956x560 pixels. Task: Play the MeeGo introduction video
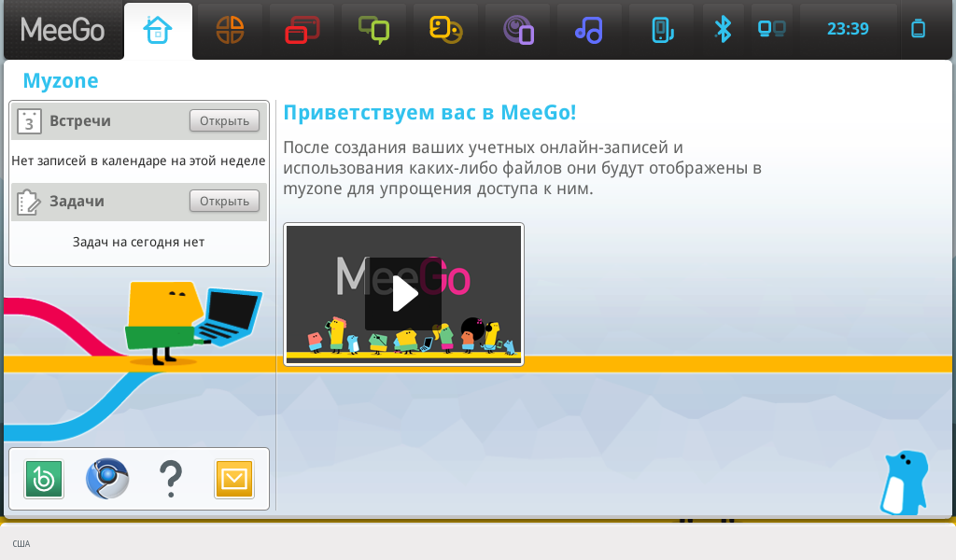403,294
